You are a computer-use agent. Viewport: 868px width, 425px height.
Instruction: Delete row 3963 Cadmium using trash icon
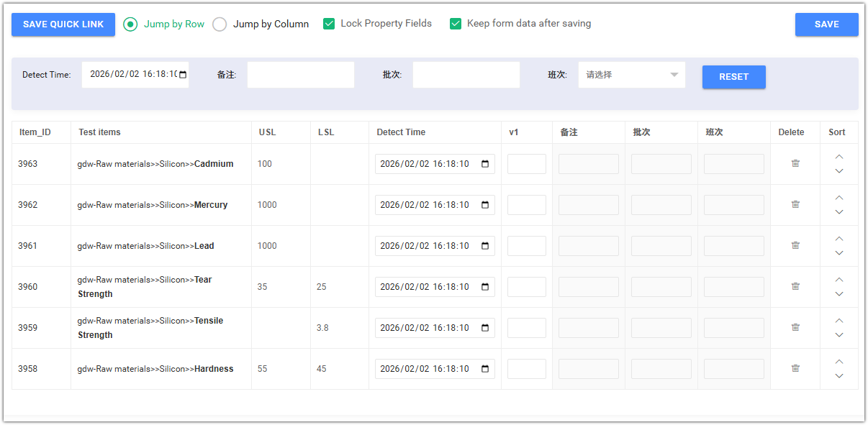click(795, 163)
